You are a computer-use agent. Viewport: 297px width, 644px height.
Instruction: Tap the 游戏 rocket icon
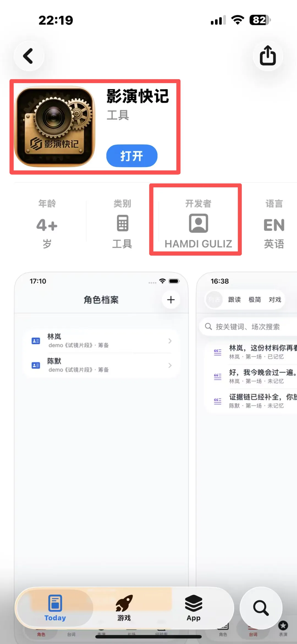click(124, 603)
